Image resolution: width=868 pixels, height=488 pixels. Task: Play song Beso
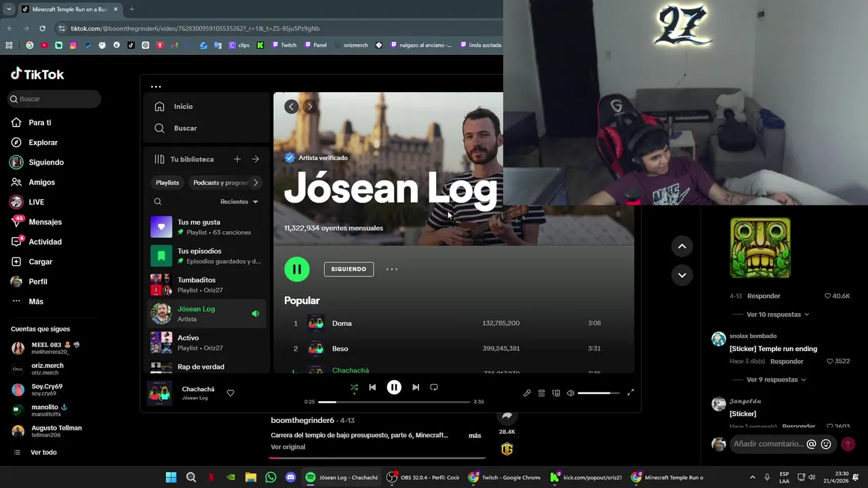340,348
